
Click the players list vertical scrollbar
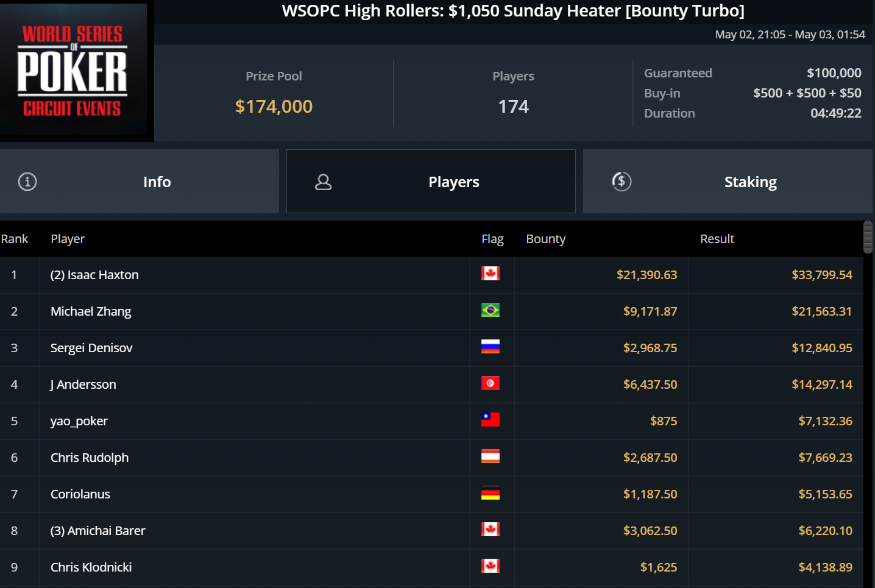pyautogui.click(x=868, y=237)
